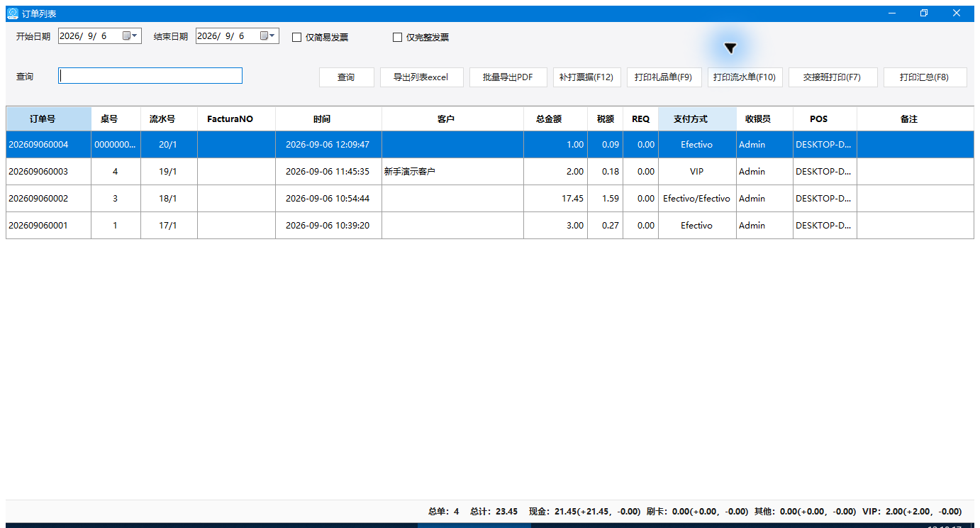Click the 桌号 column header
The height and width of the screenshot is (528, 980).
pyautogui.click(x=116, y=119)
